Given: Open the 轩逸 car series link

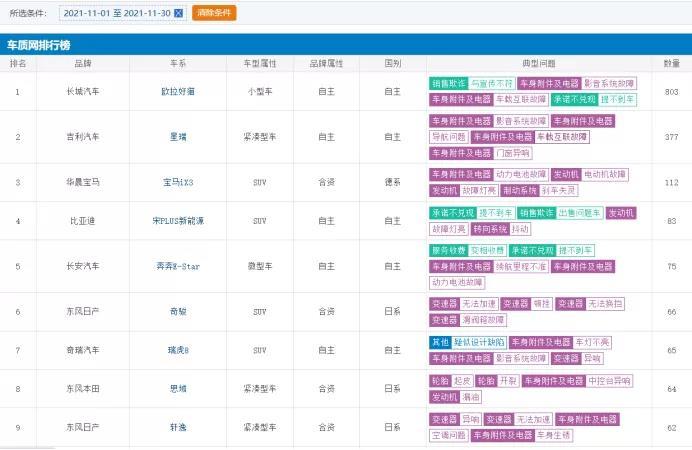Looking at the screenshot, I should click(x=178, y=428).
